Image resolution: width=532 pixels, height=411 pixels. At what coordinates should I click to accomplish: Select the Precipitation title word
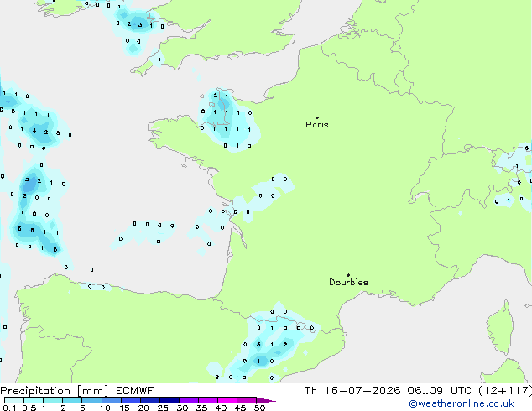point(35,391)
